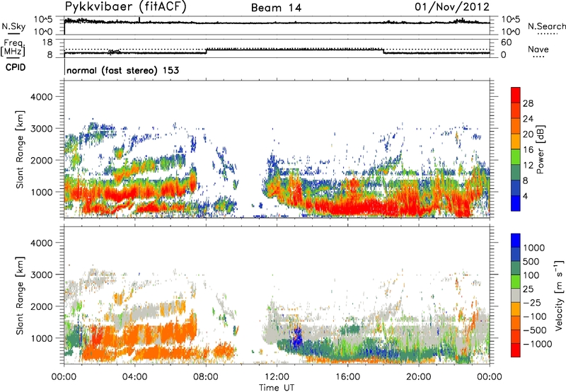The height and width of the screenshot is (392, 566).
Task: Click the frequency step-up line at 08:00
Action: click(x=206, y=51)
